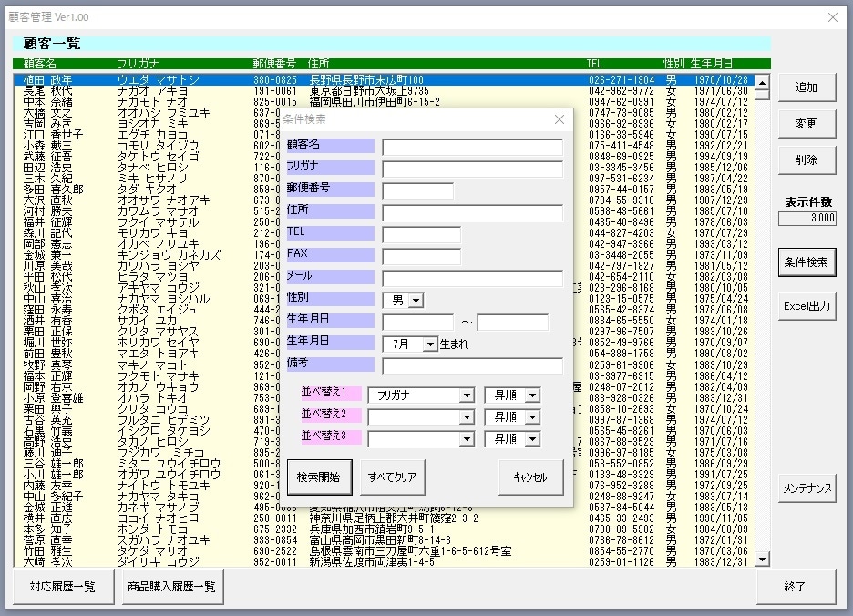Screen dimensions: 853x616
Task: Open the メンテナンス button
Action: (807, 488)
